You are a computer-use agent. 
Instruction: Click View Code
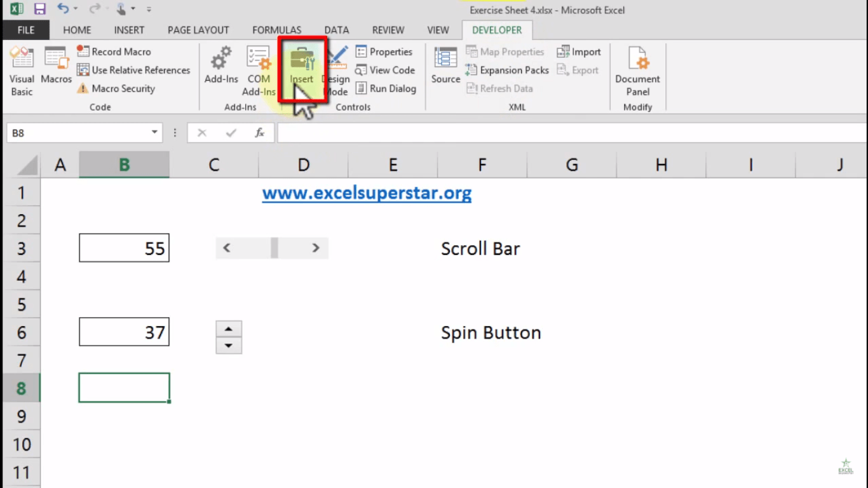click(x=385, y=70)
